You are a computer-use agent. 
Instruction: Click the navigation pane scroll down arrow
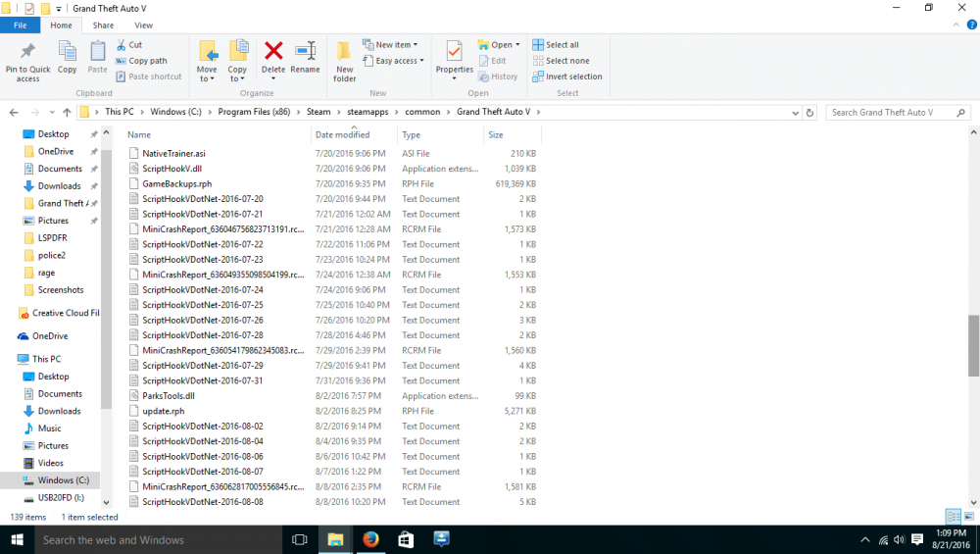click(106, 502)
